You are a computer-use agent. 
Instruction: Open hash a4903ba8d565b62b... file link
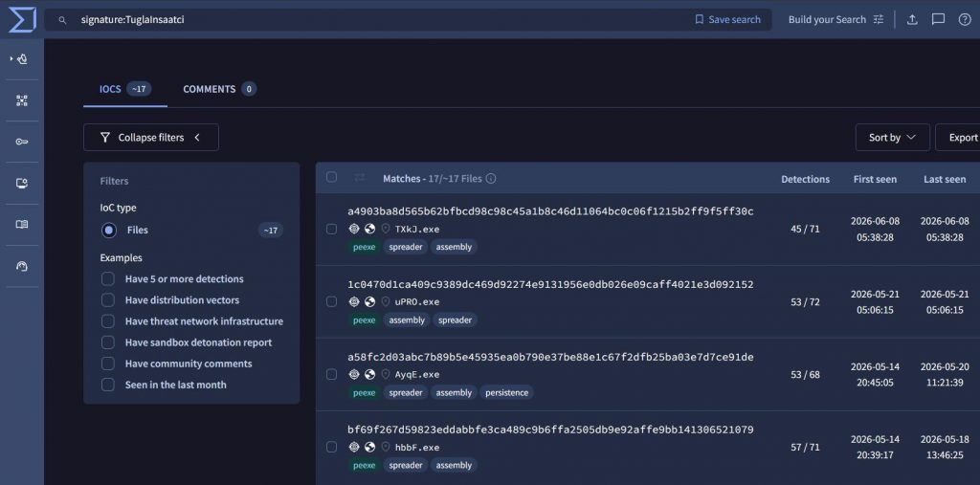click(550, 211)
